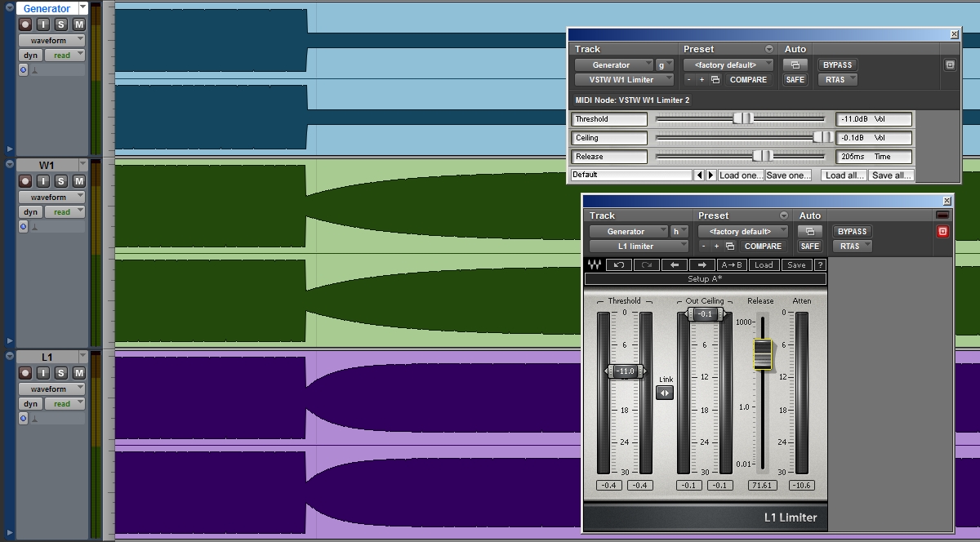Open the read automation mode dropdown on L1 track
The image size is (980, 542).
point(65,404)
